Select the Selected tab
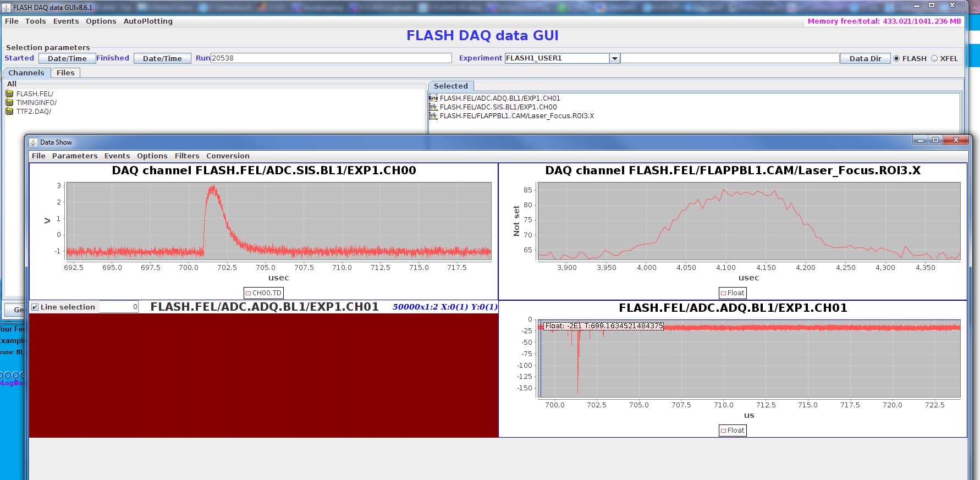The image size is (980, 480). coord(451,86)
